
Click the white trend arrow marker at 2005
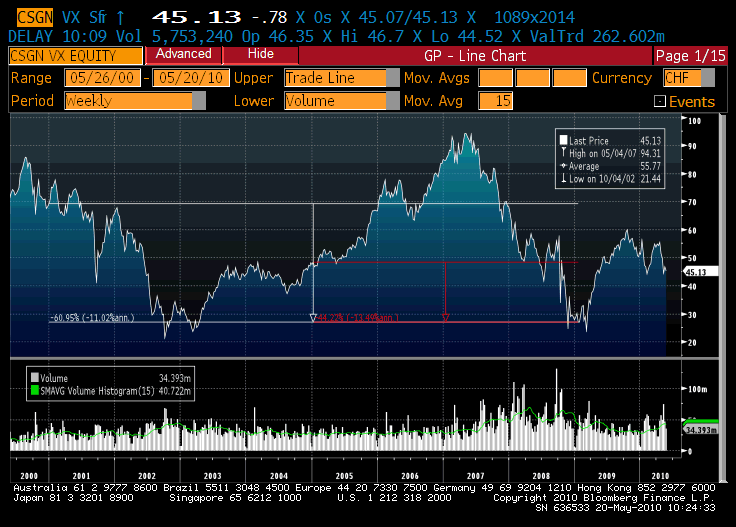(x=314, y=318)
